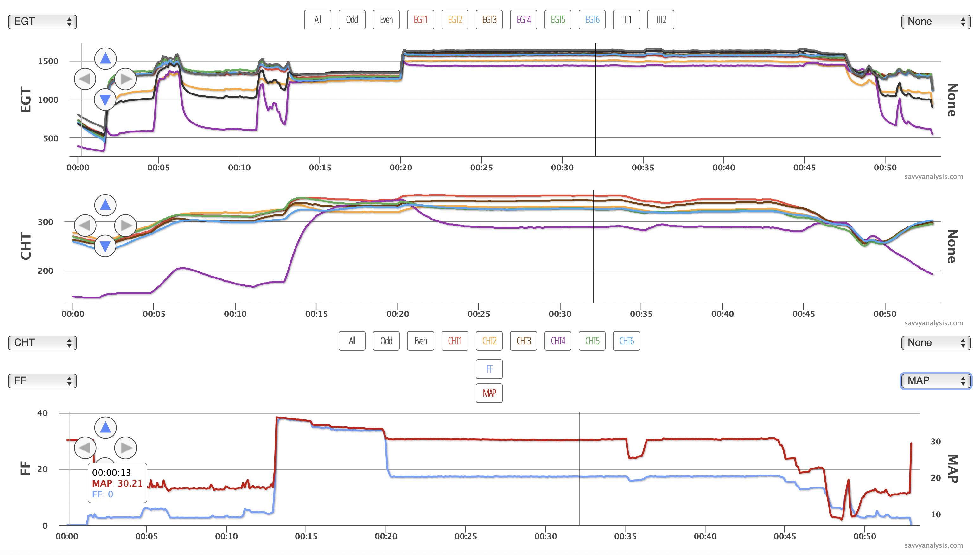Toggle EGT3 series visibility
The height and width of the screenshot is (555, 980).
pyautogui.click(x=489, y=20)
